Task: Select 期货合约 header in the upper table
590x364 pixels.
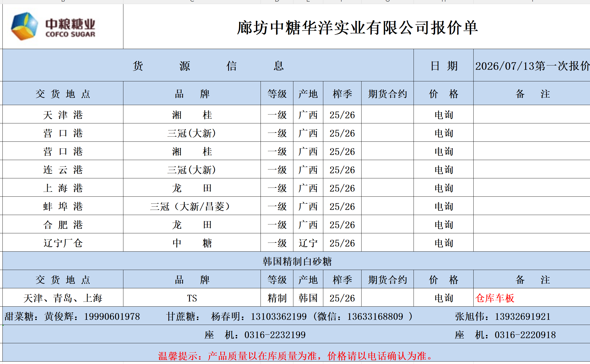Action: click(387, 93)
